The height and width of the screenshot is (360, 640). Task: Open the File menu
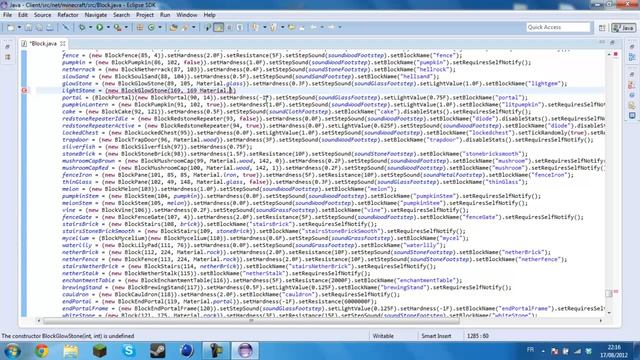click(x=7, y=15)
